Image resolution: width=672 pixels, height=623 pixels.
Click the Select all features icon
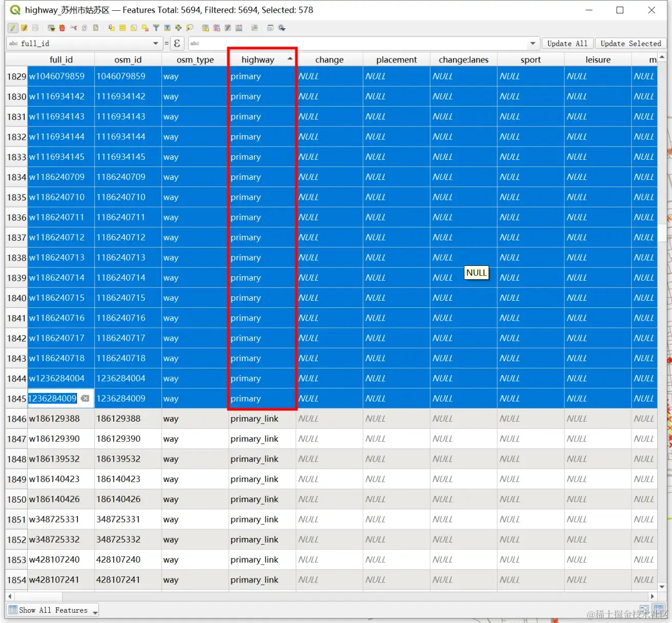[x=122, y=28]
